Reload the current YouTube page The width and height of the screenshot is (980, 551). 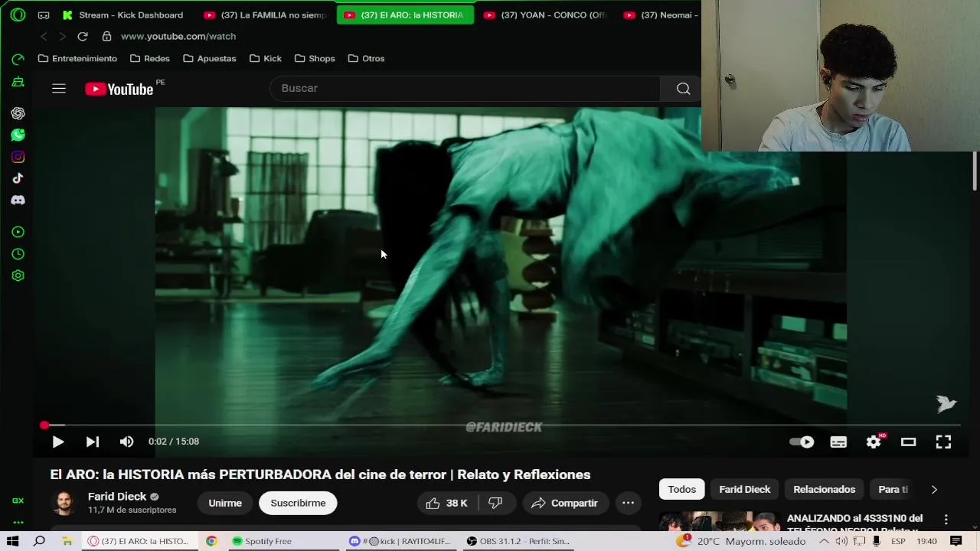(83, 36)
